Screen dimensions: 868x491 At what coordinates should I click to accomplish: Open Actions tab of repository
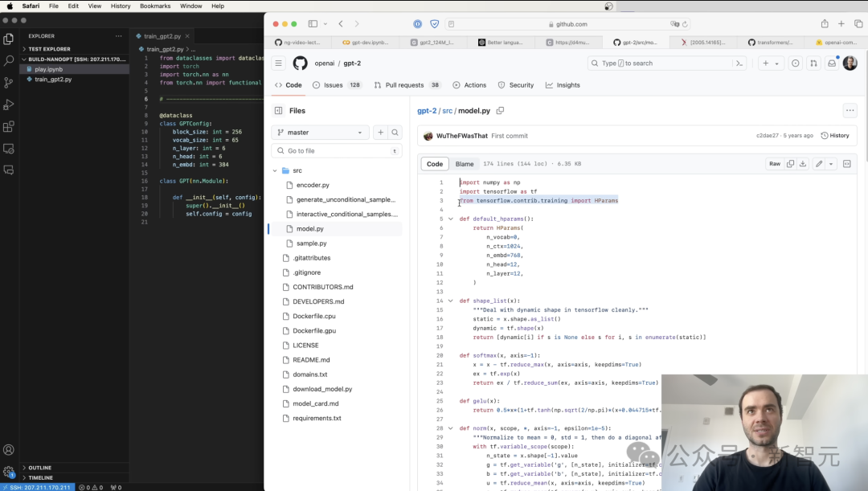point(469,85)
